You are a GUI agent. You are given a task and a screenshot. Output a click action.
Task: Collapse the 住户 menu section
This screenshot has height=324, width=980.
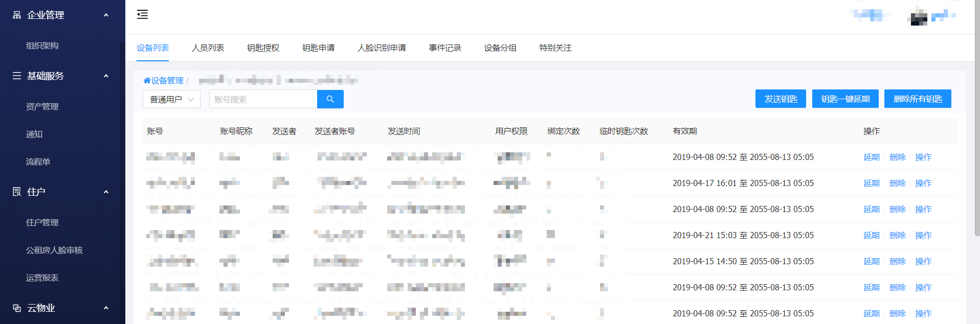tap(106, 192)
